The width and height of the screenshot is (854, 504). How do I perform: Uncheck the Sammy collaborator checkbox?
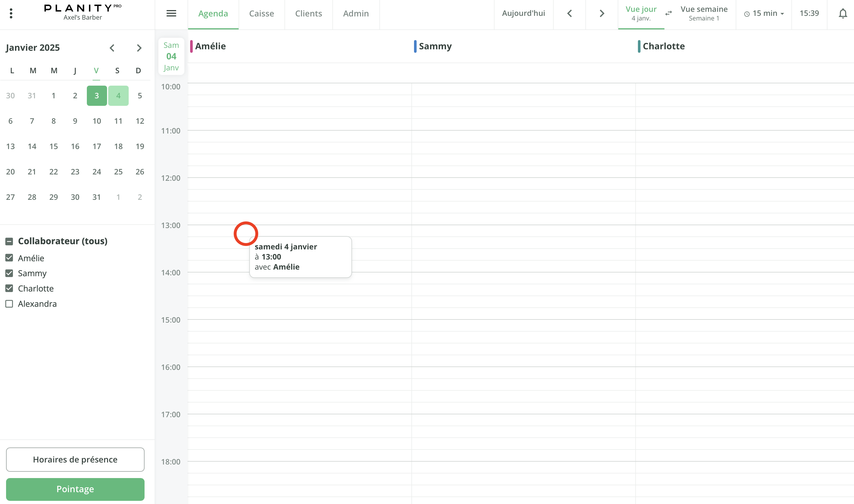[8, 273]
